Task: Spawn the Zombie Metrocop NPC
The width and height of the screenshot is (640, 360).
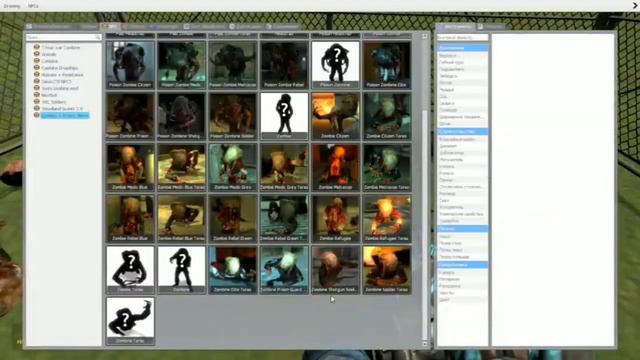Action: pos(336,167)
